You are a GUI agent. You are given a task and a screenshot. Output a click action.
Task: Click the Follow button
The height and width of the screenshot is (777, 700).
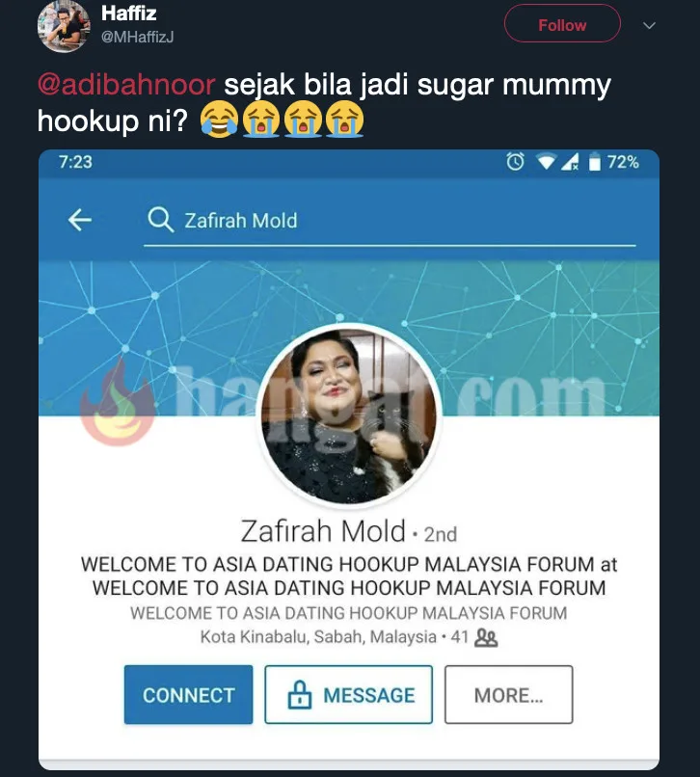pyautogui.click(x=562, y=23)
